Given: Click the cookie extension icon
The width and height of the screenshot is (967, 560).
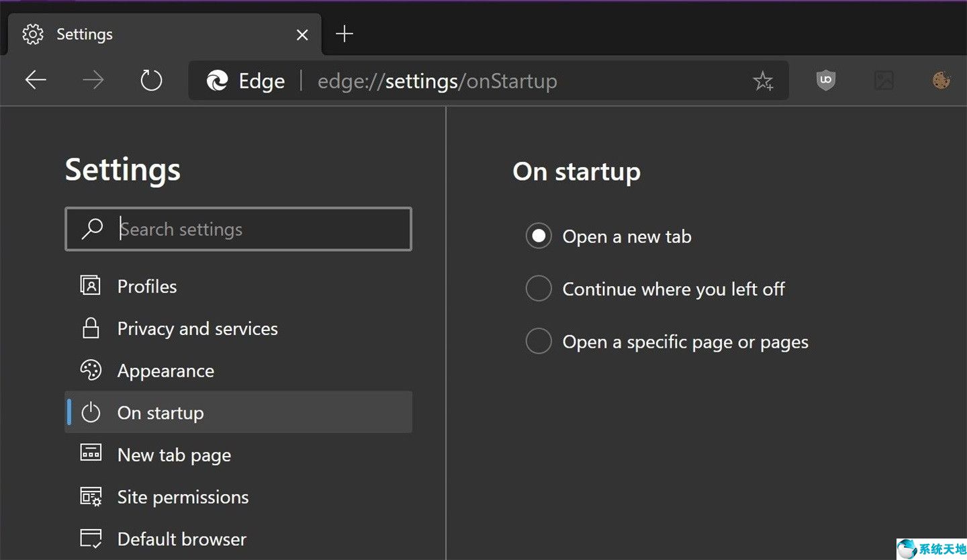Looking at the screenshot, I should click(x=941, y=81).
